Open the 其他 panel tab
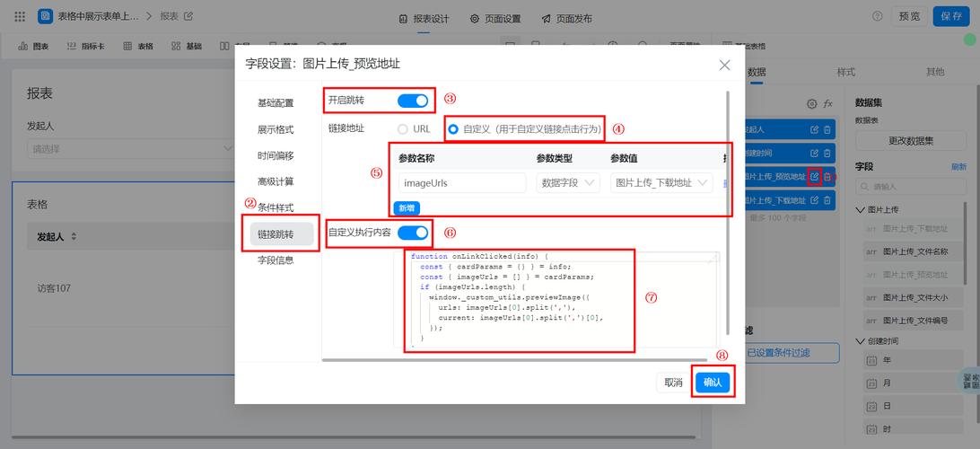This screenshot has height=449, width=980. (x=935, y=72)
